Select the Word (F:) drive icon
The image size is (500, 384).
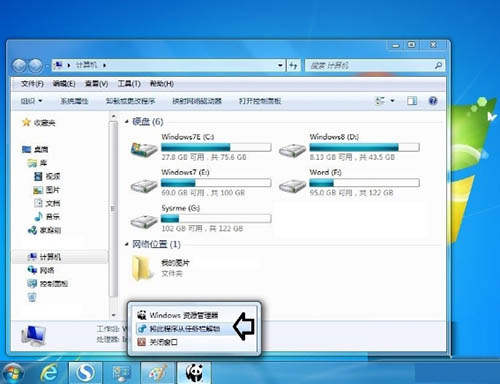[x=292, y=186]
